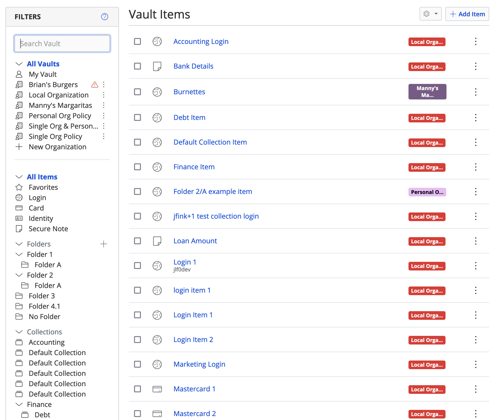Collapse the Folder 2 tree node
This screenshot has height=420, width=504.
19,275
